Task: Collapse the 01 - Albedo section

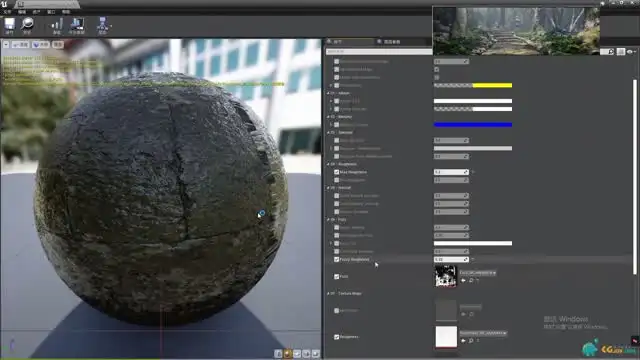Action: click(328, 93)
